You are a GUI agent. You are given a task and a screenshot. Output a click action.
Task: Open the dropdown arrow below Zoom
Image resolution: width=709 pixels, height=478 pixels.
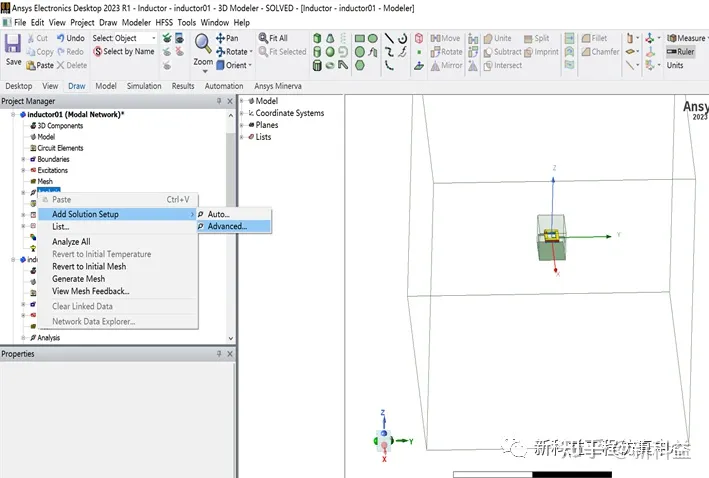[204, 71]
